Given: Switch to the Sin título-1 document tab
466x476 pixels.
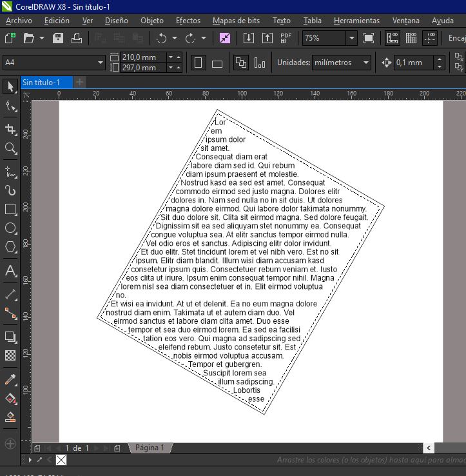Looking at the screenshot, I should (46, 83).
